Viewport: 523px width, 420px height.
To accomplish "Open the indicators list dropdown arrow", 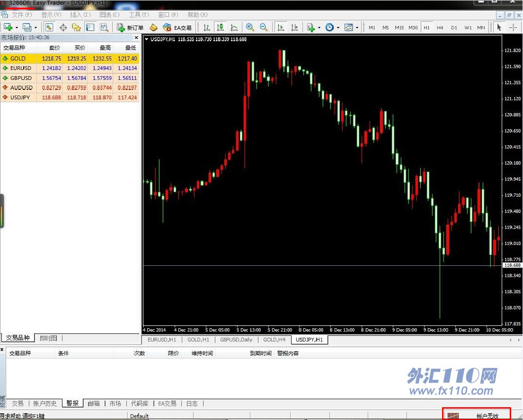I will (319, 27).
